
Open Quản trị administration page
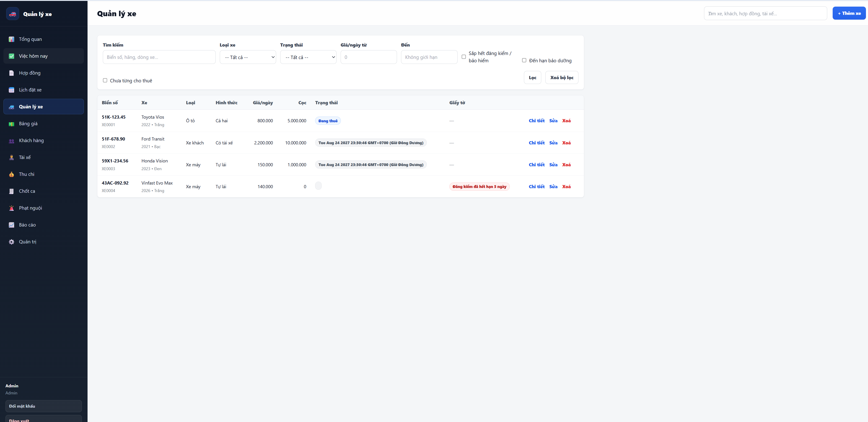44,242
